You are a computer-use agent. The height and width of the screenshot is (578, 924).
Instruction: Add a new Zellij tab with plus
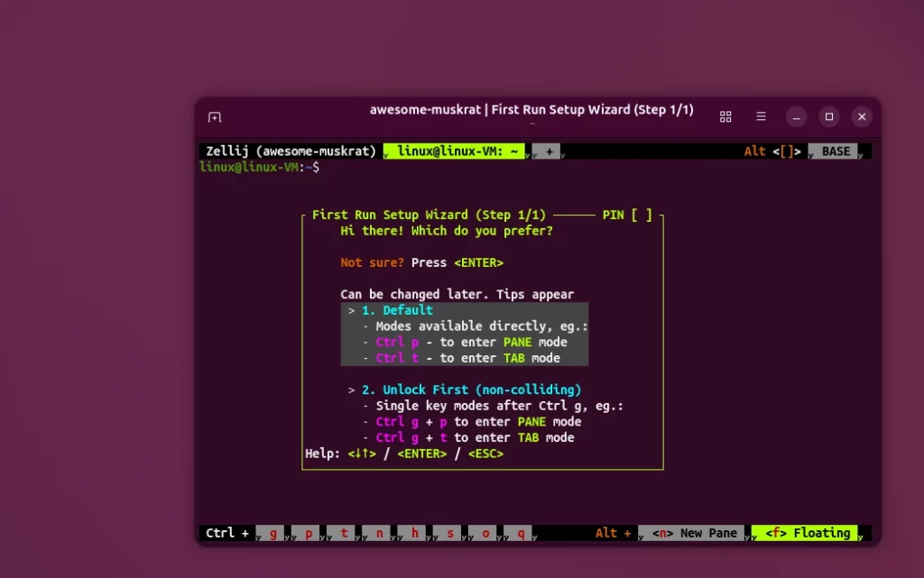click(549, 151)
